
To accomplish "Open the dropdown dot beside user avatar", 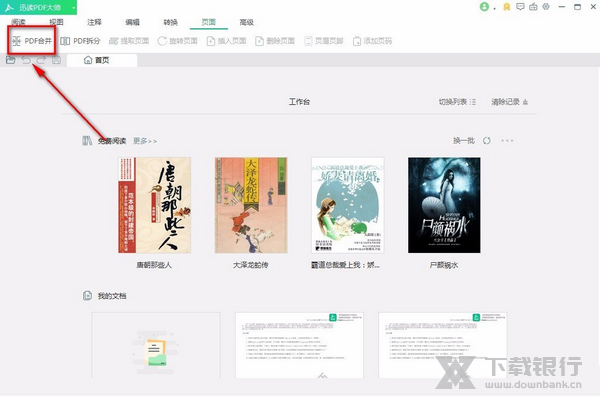I will tap(494, 8).
